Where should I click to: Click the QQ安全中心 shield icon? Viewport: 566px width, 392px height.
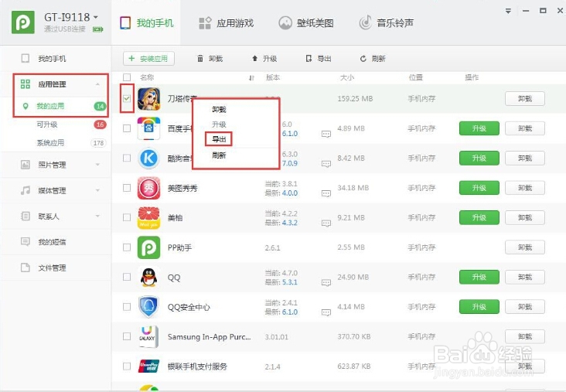click(x=148, y=307)
